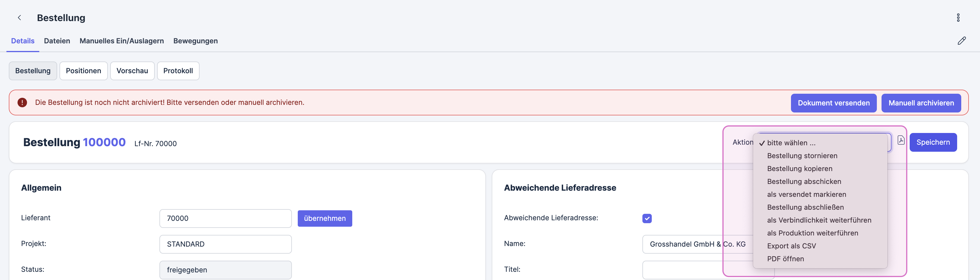This screenshot has height=280, width=980.
Task: Choose 'Export als CSV' from the action list
Action: point(791,246)
